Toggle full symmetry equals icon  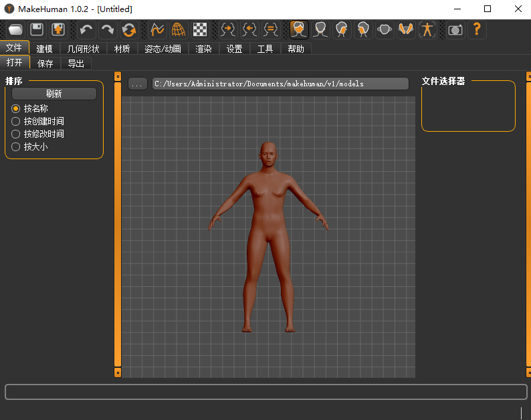pyautogui.click(x=271, y=30)
